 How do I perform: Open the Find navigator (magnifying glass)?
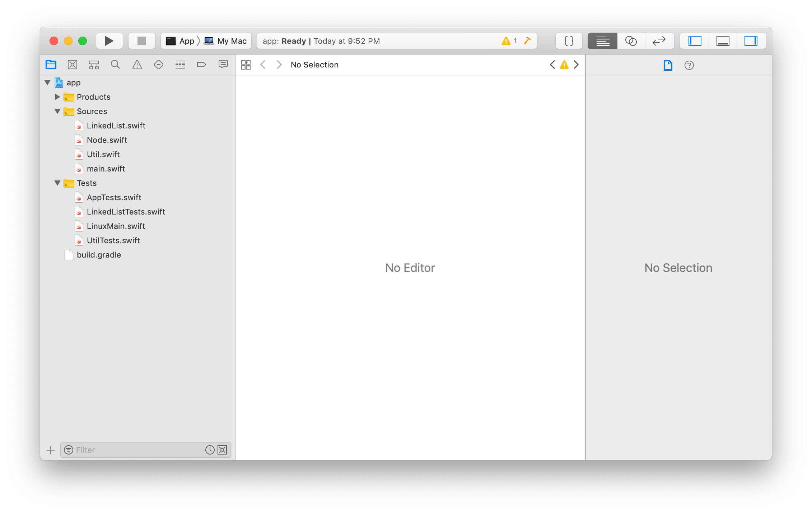point(115,65)
